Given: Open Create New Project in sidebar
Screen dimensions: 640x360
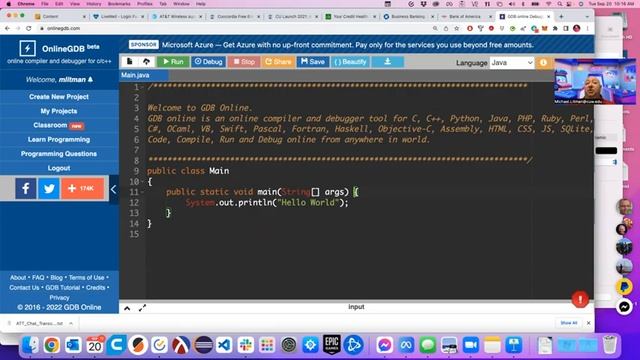Looking at the screenshot, I should [59, 97].
